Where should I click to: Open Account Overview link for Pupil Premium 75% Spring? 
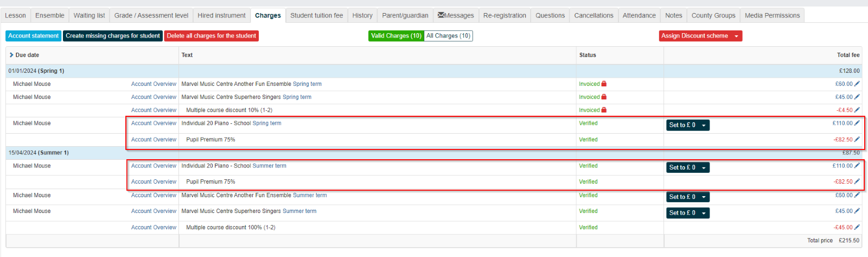pos(154,140)
